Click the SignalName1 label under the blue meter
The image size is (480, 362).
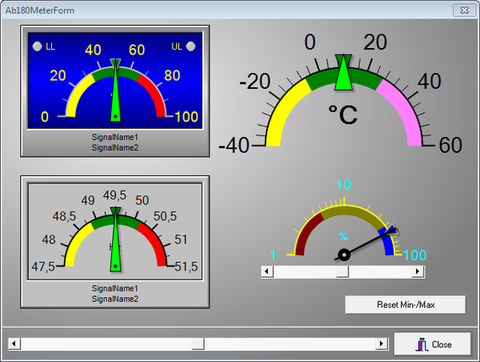tap(115, 137)
